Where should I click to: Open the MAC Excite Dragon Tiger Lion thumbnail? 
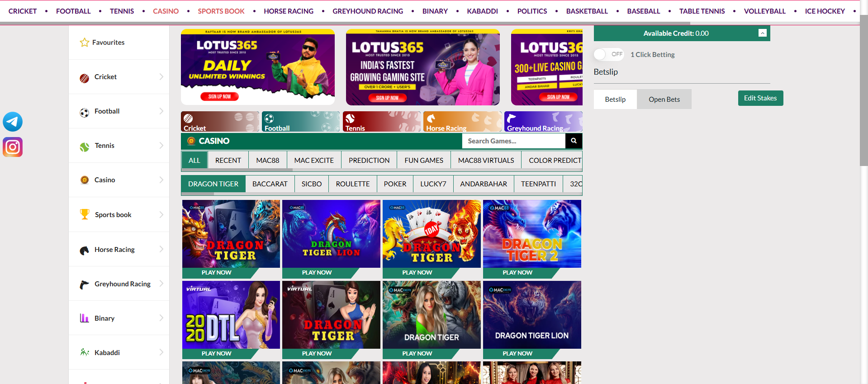click(532, 315)
